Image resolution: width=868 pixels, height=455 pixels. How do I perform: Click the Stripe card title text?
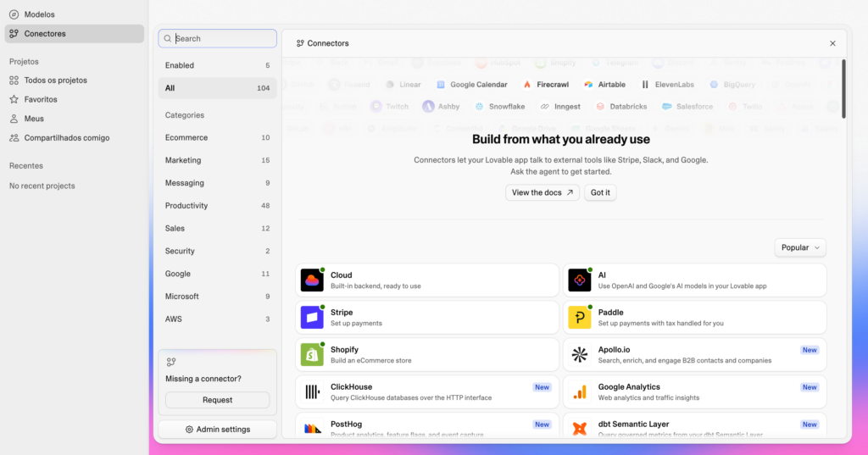[342, 312]
